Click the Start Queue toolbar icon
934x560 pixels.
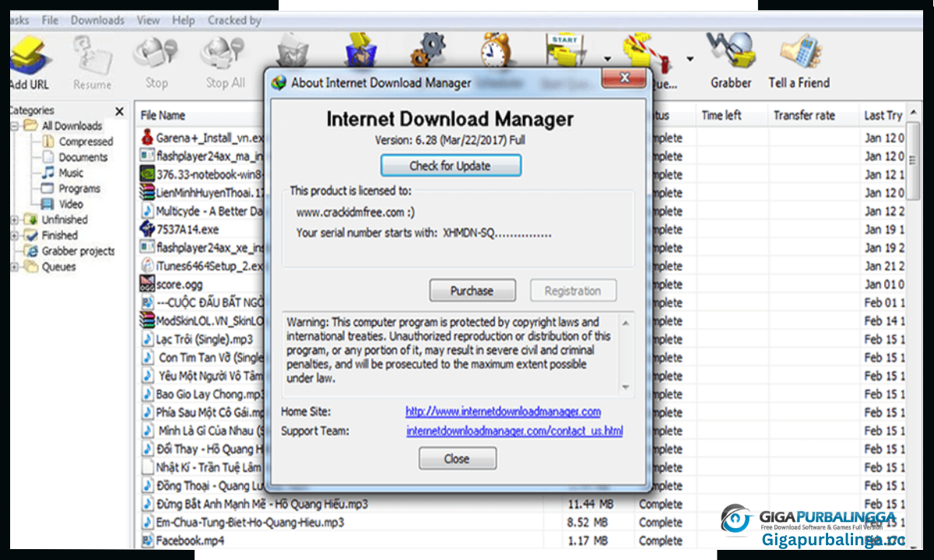click(x=565, y=50)
